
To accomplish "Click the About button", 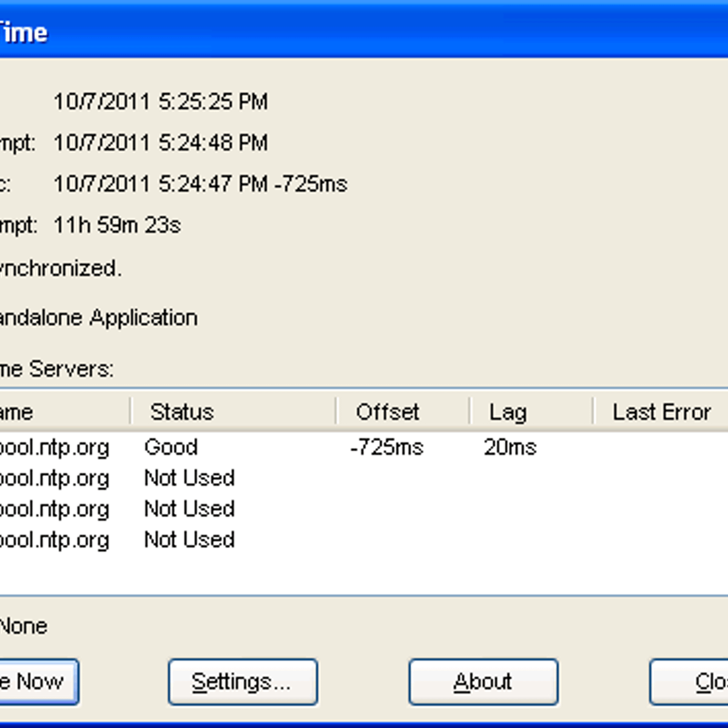I will pos(483,681).
